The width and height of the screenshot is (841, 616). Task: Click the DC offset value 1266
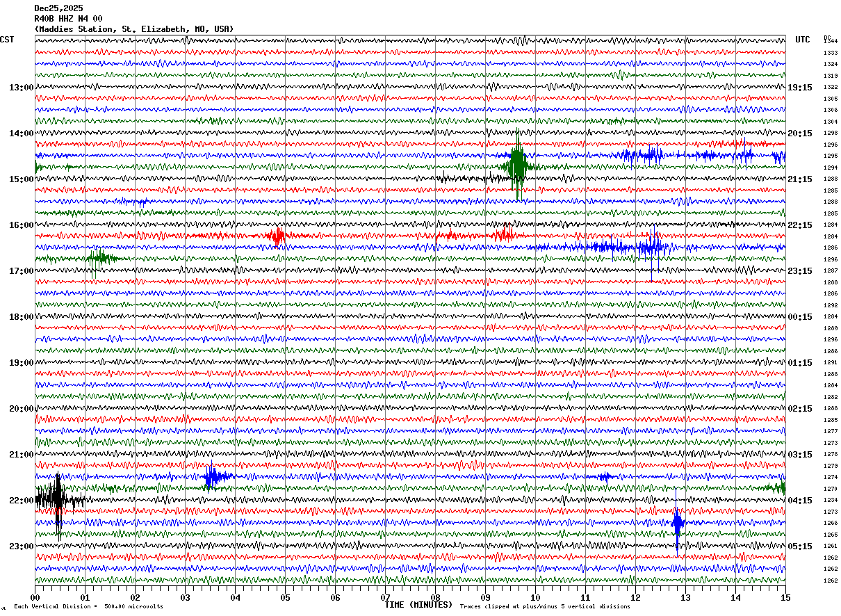click(x=830, y=523)
